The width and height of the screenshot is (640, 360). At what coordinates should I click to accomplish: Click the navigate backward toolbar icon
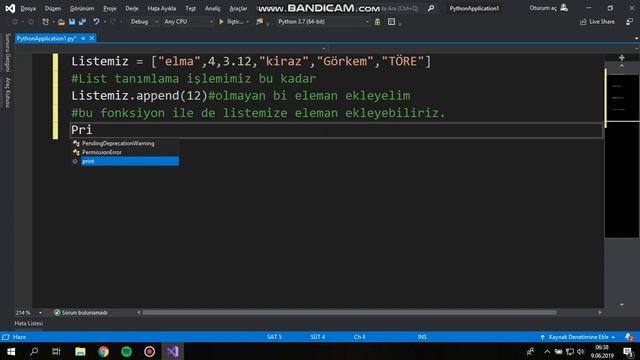[15, 22]
